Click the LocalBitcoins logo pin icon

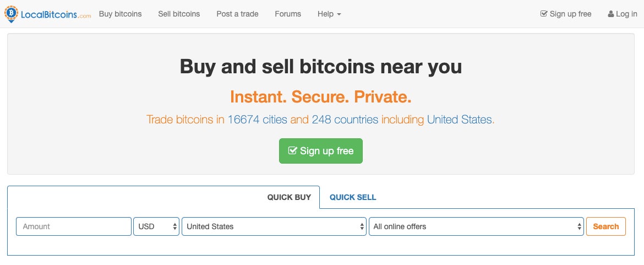[11, 14]
